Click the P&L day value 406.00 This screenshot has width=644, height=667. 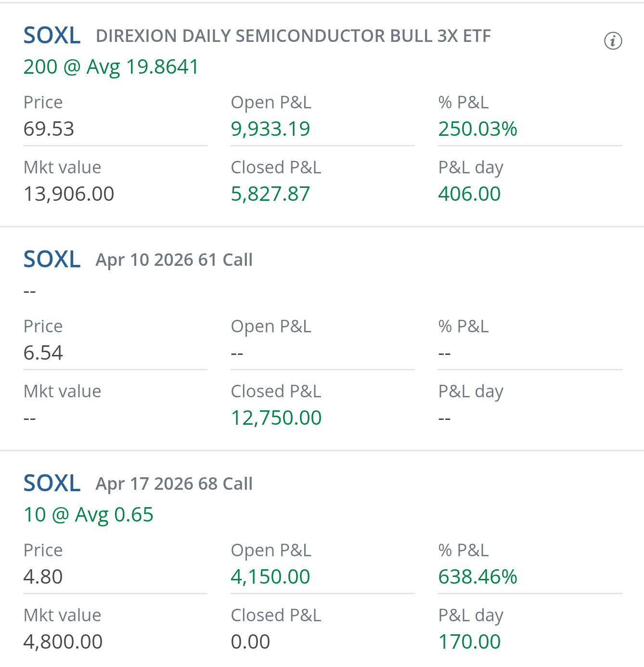470,194
